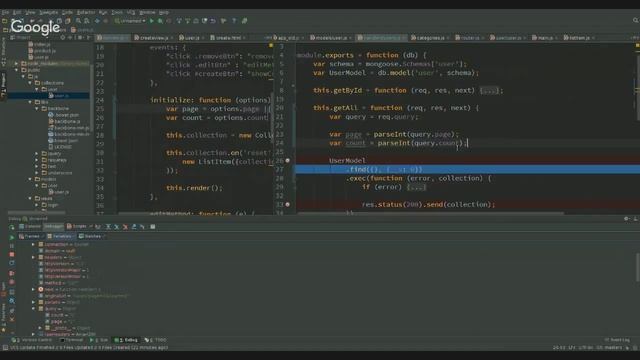The height and width of the screenshot is (360, 640).
Task: Expand folded getById function body
Action: click(x=489, y=91)
